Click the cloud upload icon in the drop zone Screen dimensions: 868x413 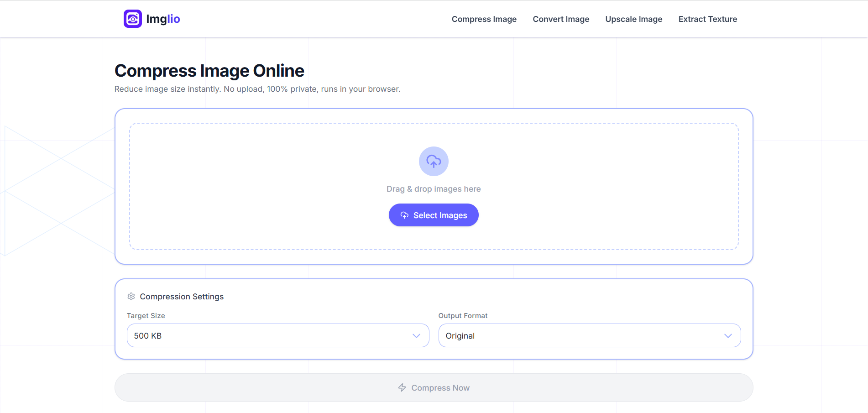[434, 161]
